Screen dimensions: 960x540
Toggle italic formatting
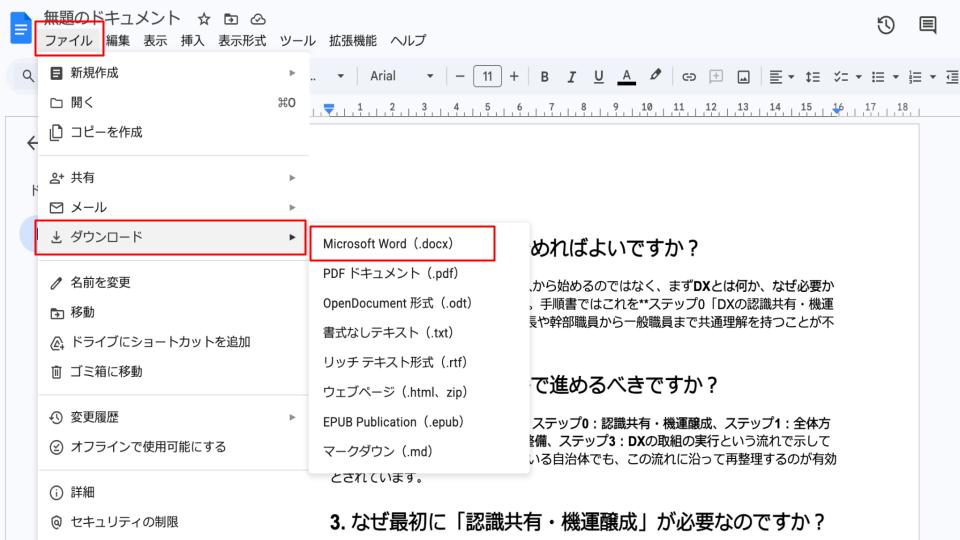coord(572,76)
